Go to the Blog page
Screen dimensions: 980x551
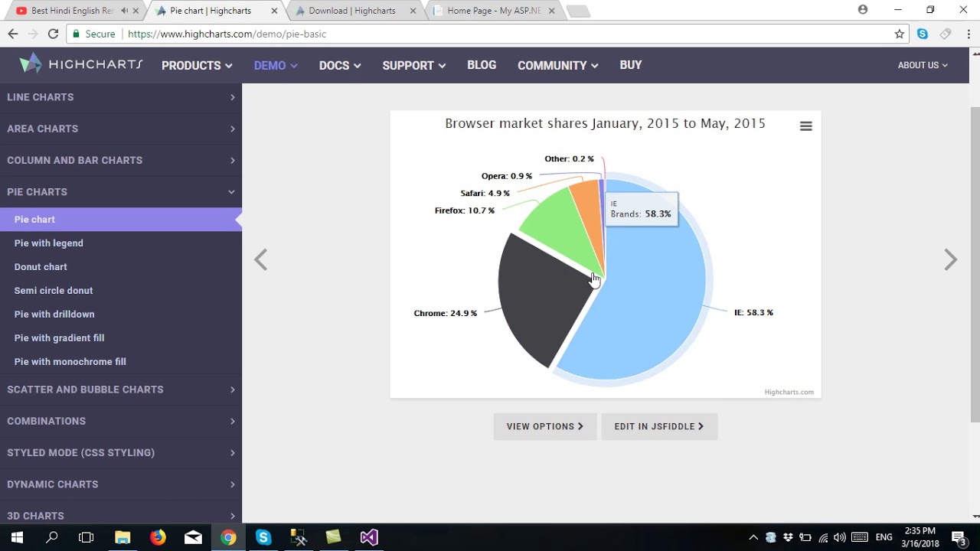point(482,65)
